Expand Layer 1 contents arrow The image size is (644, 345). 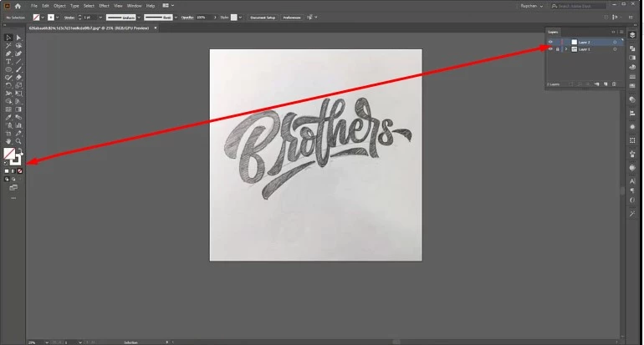pos(566,49)
